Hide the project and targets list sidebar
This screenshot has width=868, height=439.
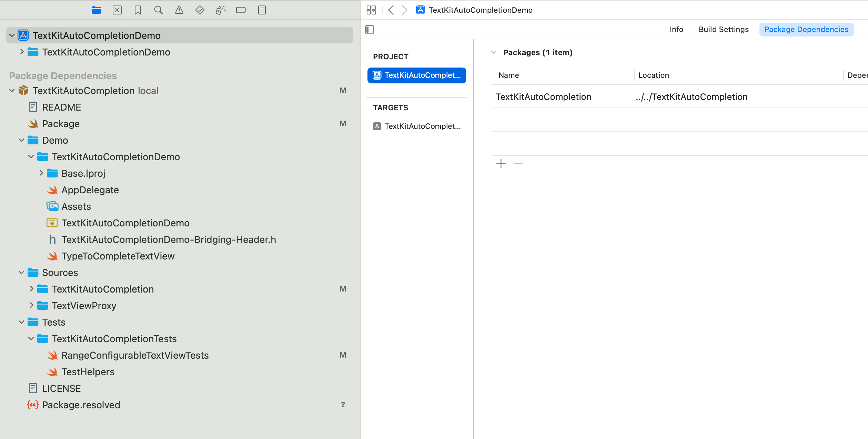pos(370,30)
